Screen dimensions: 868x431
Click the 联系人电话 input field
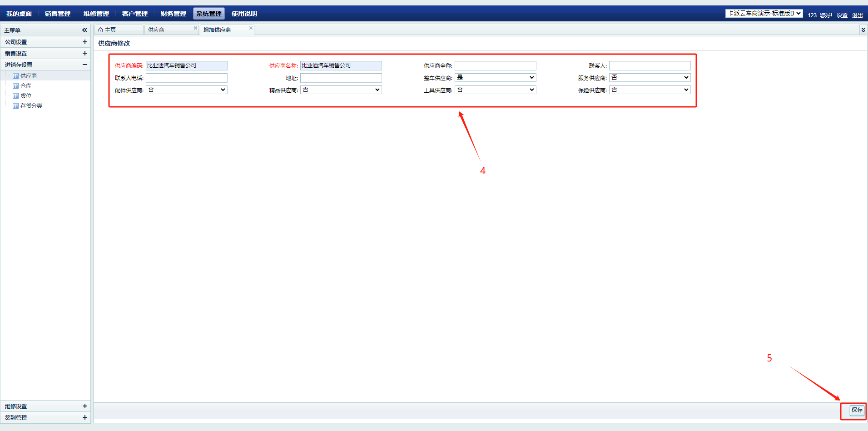click(186, 78)
